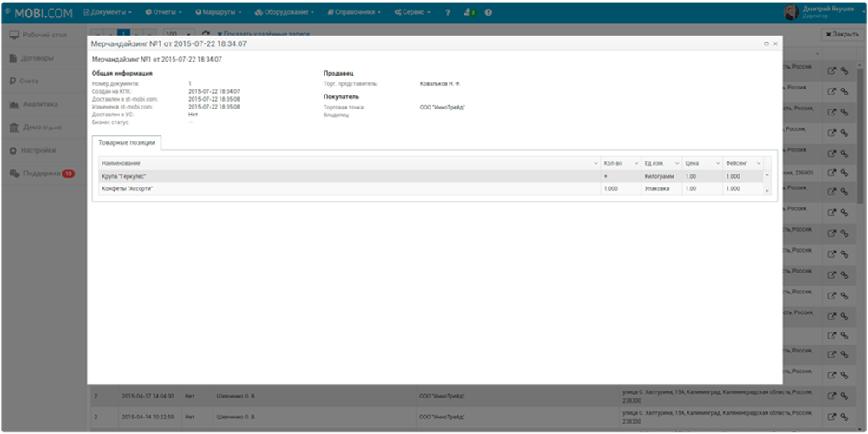
Task: Open the Наименование column filter arrow
Action: [x=594, y=163]
